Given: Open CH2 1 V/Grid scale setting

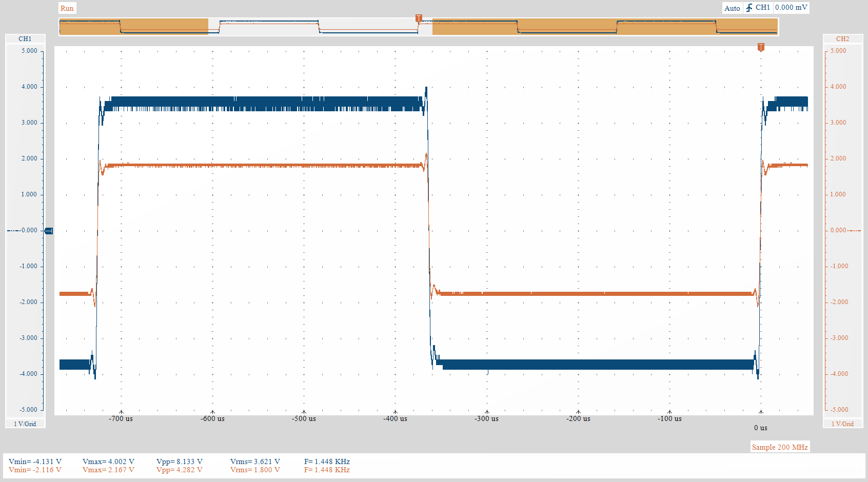Looking at the screenshot, I should point(842,424).
